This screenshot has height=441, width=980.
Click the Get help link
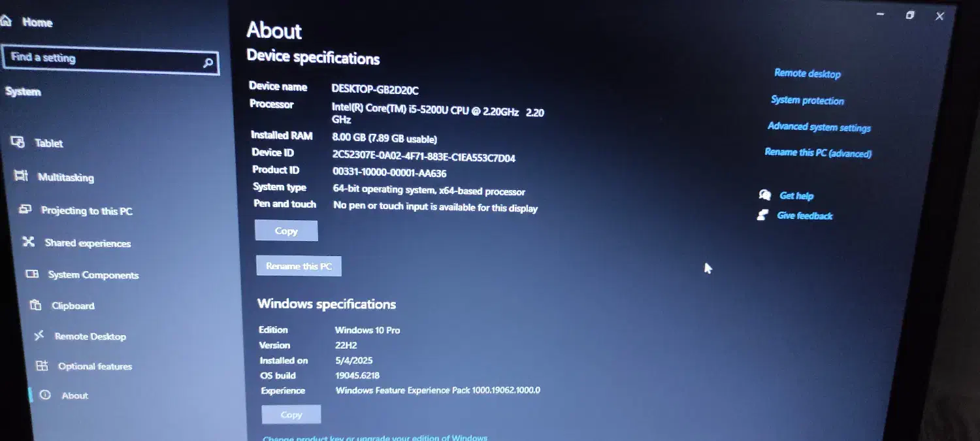[796, 195]
